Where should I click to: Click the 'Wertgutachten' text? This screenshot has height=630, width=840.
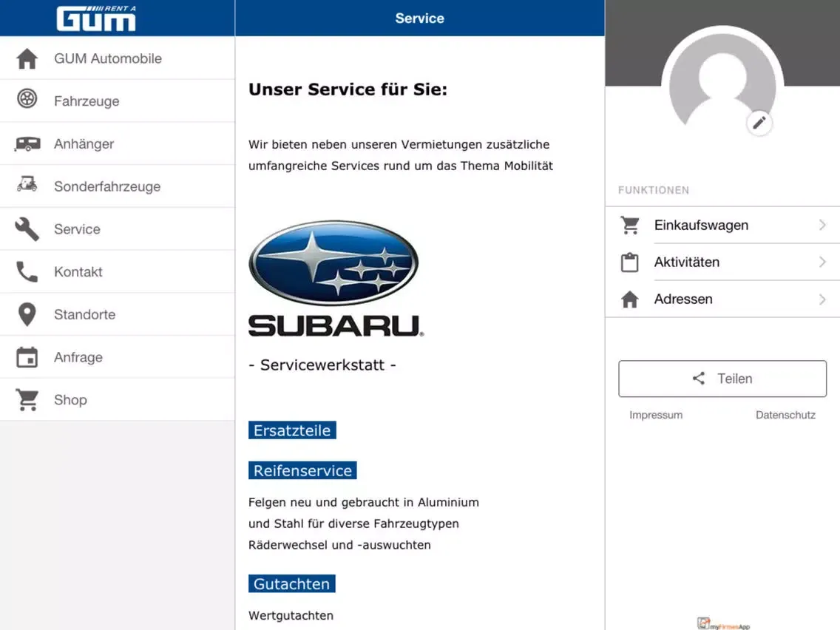291,615
